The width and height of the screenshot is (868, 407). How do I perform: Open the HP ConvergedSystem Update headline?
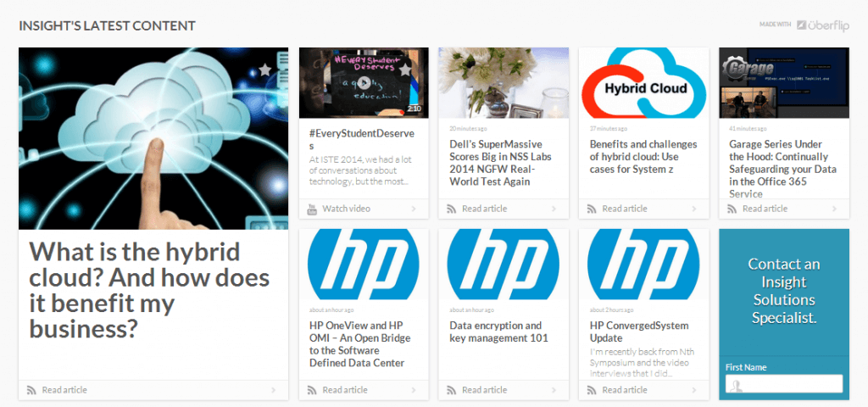pyautogui.click(x=639, y=332)
